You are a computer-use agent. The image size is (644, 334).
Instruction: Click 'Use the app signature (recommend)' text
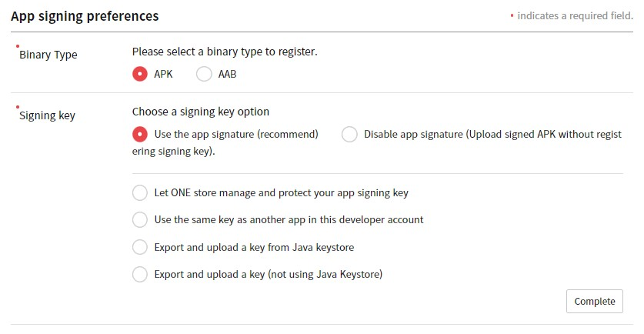(236, 134)
